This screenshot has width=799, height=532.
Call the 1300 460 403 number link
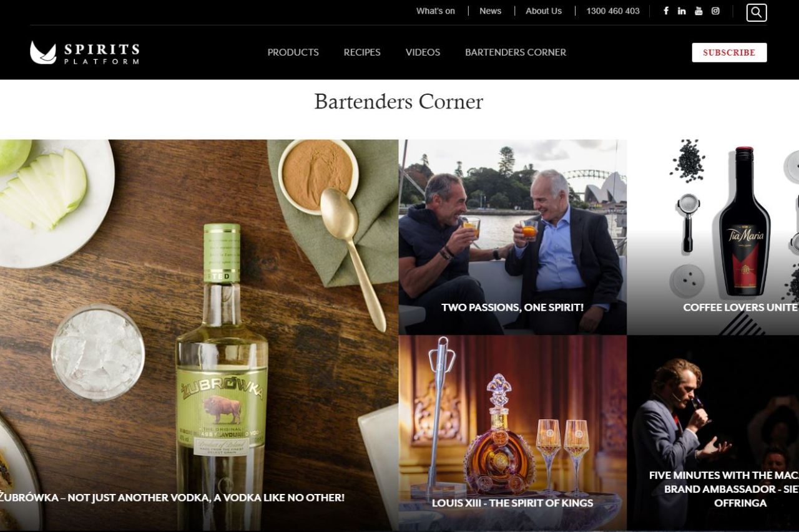pos(613,11)
